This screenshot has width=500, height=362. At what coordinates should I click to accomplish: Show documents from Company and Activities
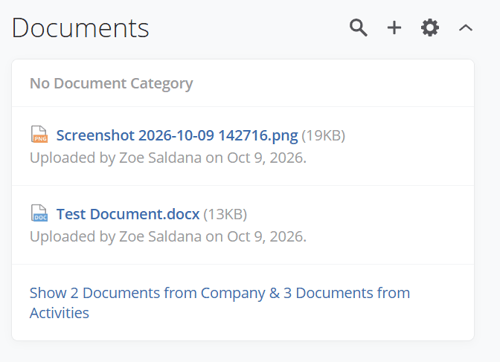(x=220, y=303)
